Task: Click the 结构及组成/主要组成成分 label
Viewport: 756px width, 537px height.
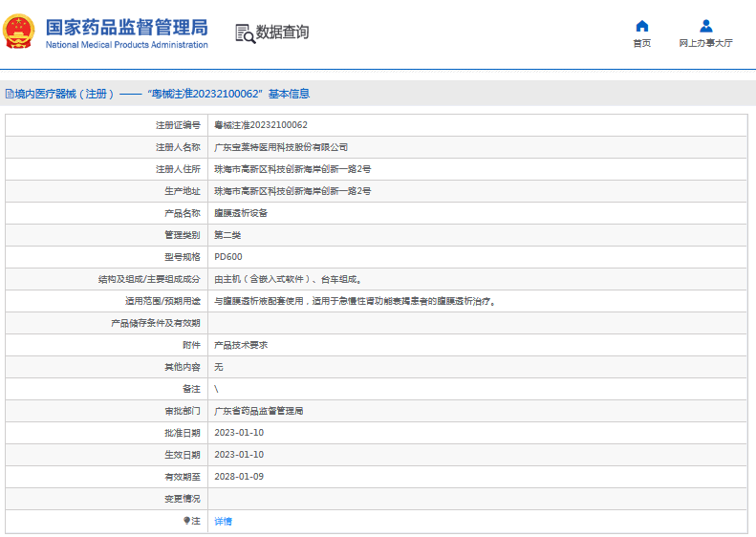Action: click(x=149, y=279)
